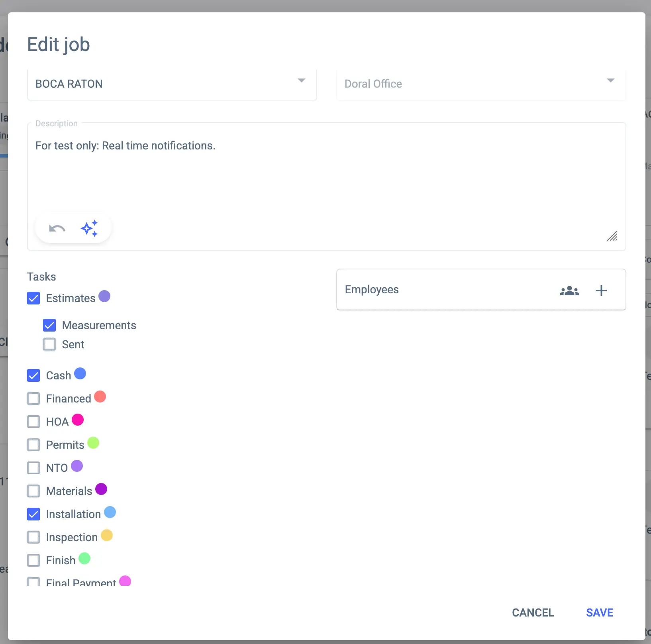Click the red dot beside Financed
Screen dimensions: 651x644
click(100, 397)
